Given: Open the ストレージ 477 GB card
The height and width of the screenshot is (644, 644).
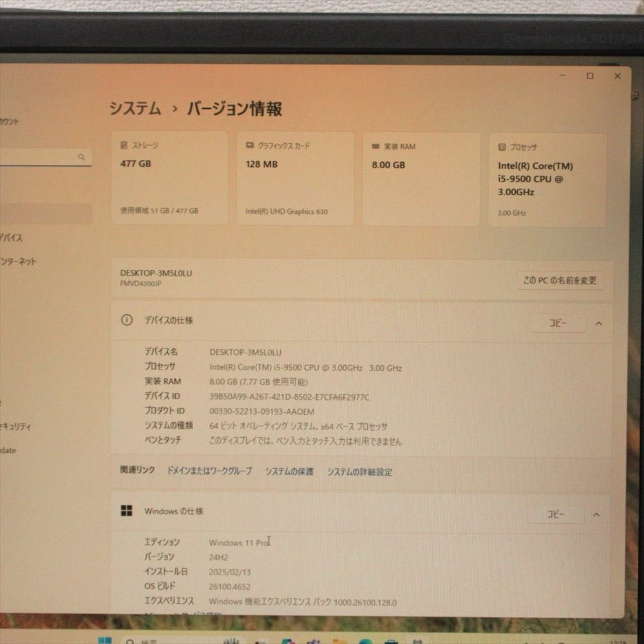Looking at the screenshot, I should click(169, 178).
